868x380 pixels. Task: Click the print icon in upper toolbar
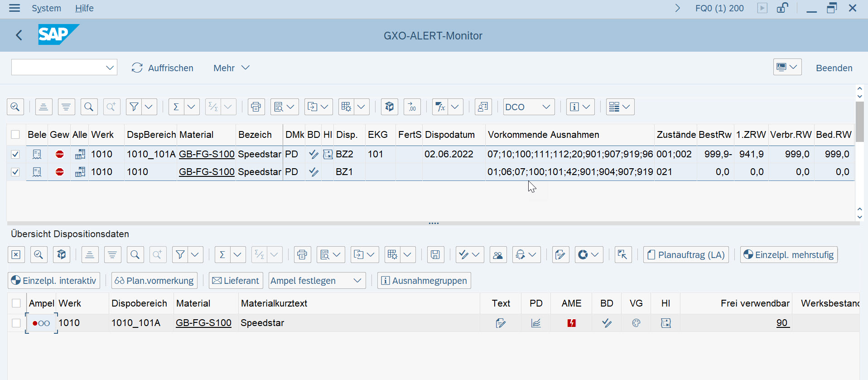tap(256, 107)
